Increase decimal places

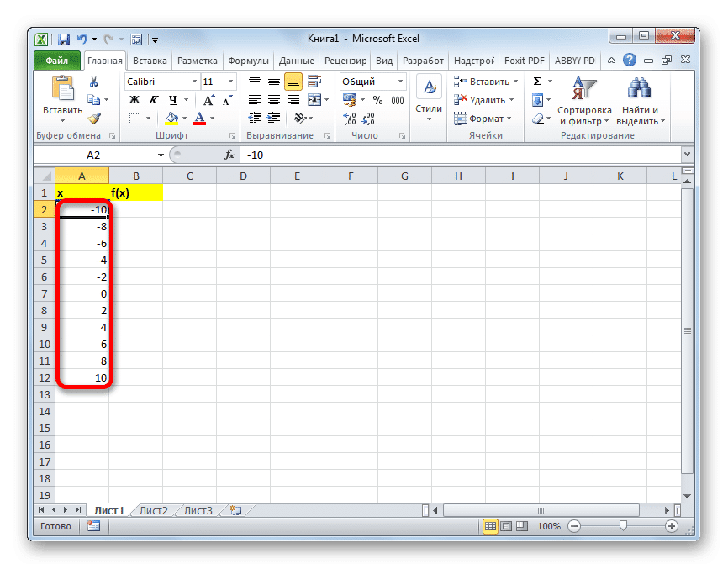[x=350, y=119]
